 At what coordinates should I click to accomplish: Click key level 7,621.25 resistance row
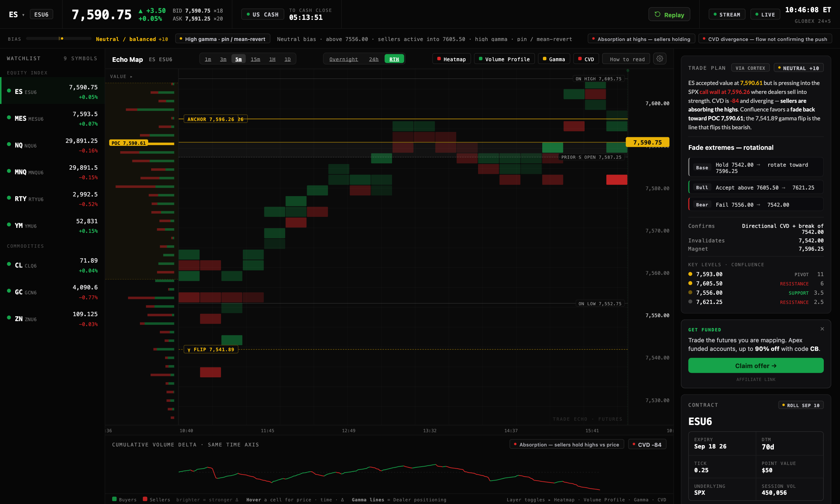coord(755,302)
